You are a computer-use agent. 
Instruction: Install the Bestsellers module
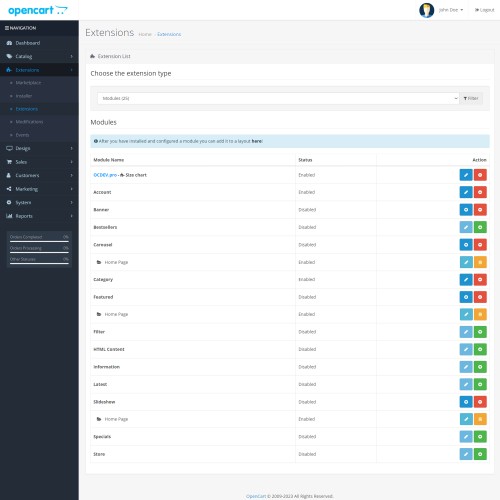coord(480,227)
